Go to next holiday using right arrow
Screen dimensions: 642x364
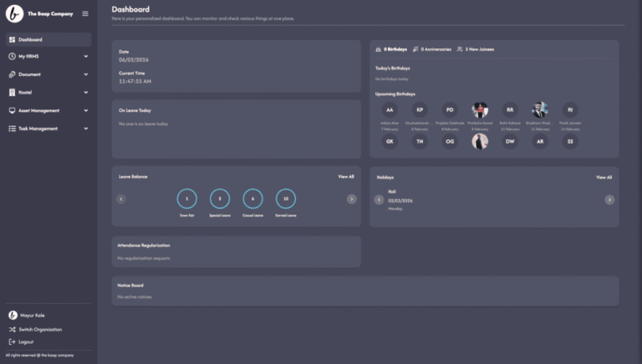[609, 200]
